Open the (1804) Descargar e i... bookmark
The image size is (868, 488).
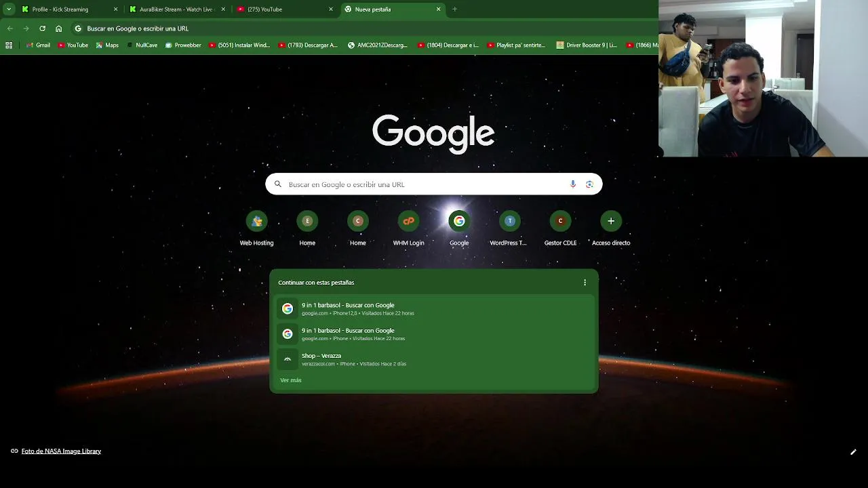coord(448,45)
